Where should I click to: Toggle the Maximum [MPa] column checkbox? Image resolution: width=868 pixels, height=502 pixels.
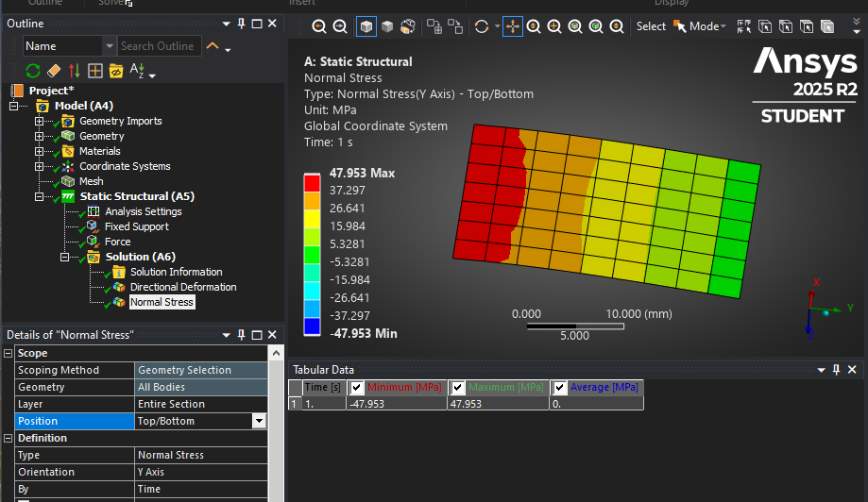pos(458,388)
